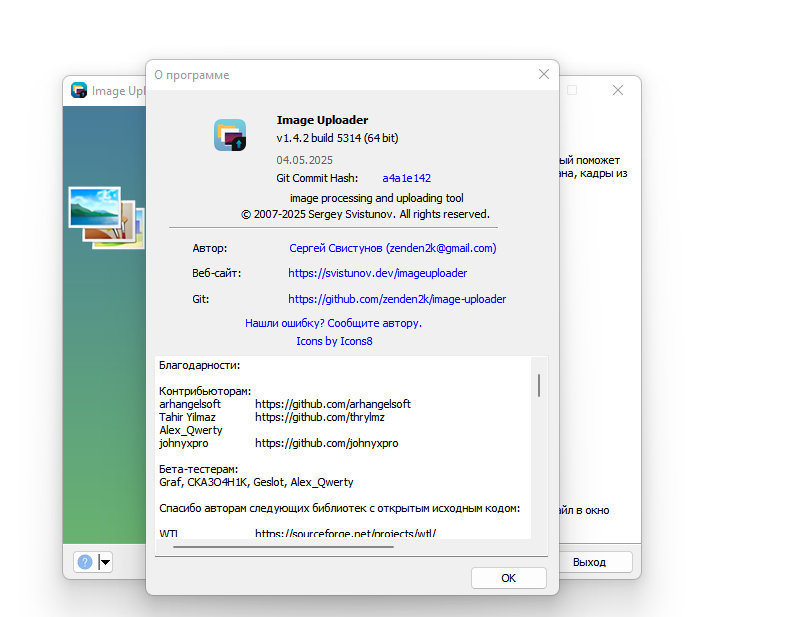Click the Контрибьюторам: line

[x=205, y=391]
